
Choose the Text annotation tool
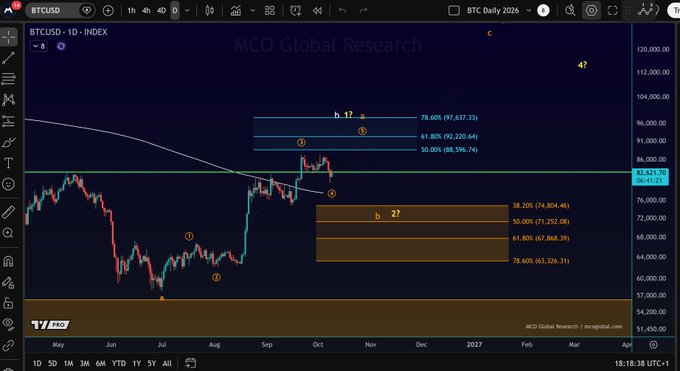(9, 163)
